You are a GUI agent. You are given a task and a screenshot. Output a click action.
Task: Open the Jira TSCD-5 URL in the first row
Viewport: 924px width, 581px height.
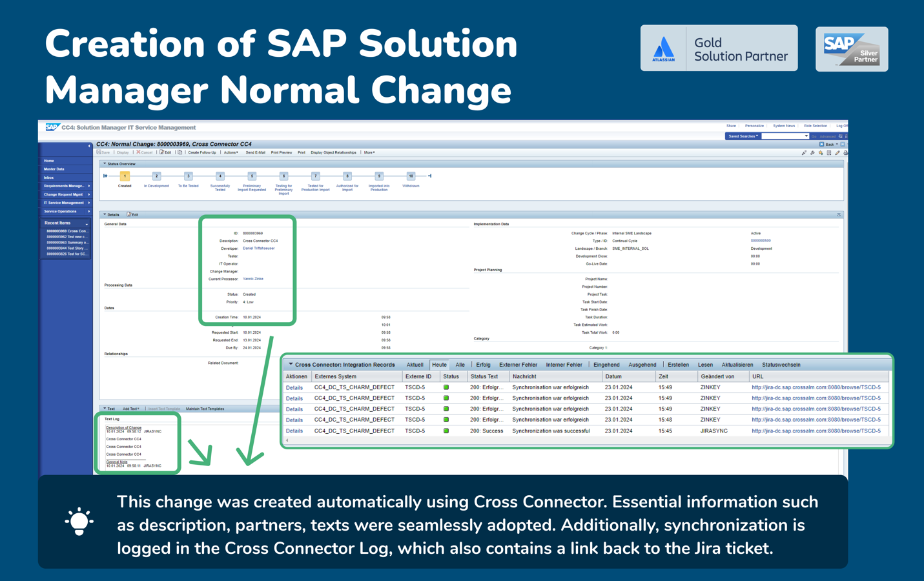point(816,387)
